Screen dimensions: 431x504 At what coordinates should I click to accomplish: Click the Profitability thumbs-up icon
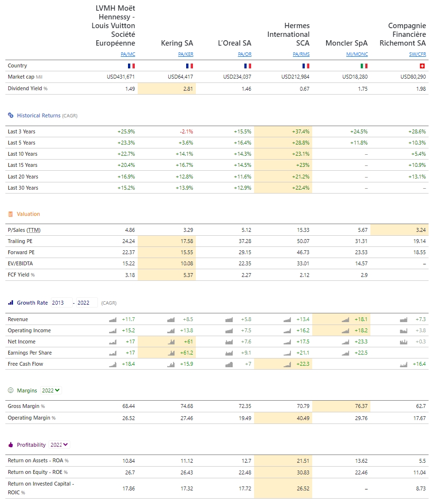11,445
